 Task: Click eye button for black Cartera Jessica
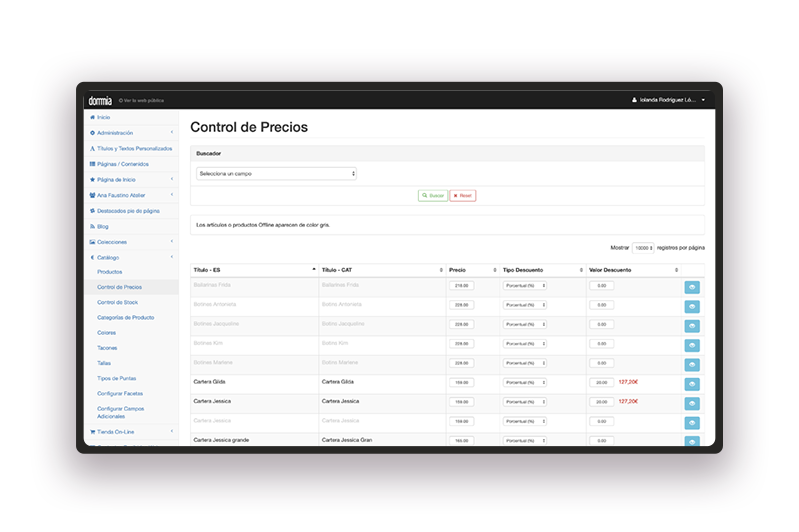[692, 403]
